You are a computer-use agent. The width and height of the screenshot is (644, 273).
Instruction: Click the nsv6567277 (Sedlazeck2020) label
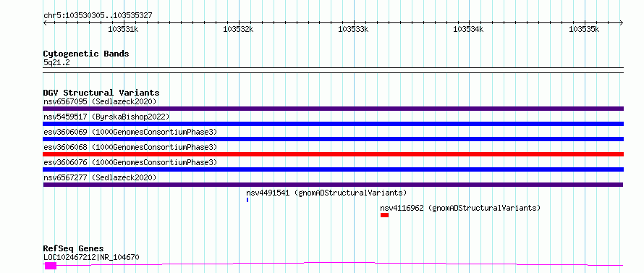(x=100, y=177)
